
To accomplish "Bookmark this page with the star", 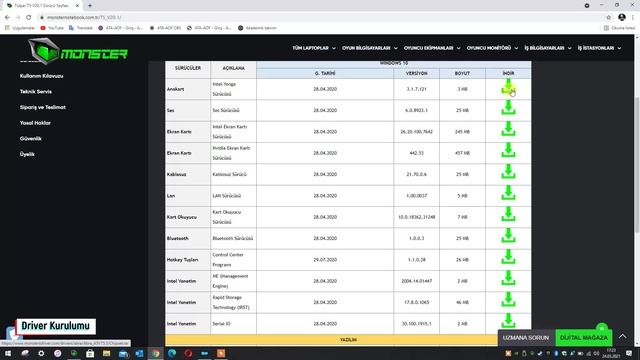I will click(x=609, y=17).
